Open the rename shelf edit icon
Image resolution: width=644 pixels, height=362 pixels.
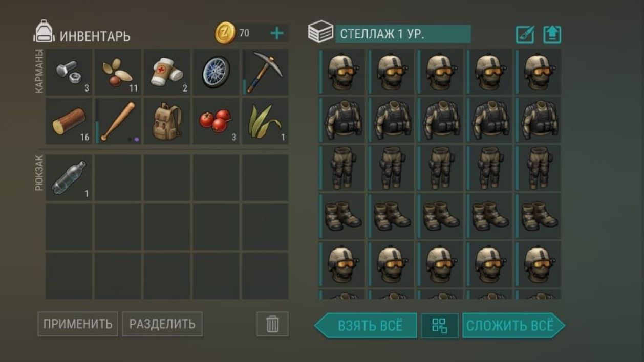[525, 35]
